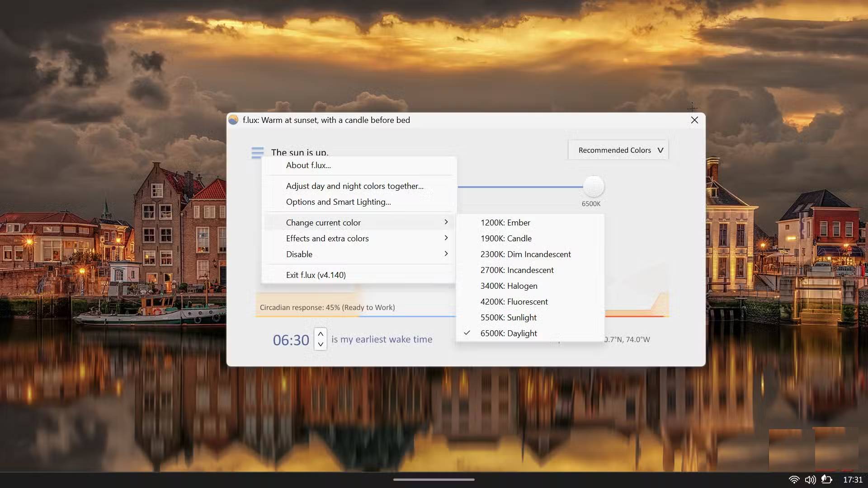This screenshot has width=868, height=488.
Task: Click the 6500K color temperature slider handle
Action: pyautogui.click(x=594, y=185)
